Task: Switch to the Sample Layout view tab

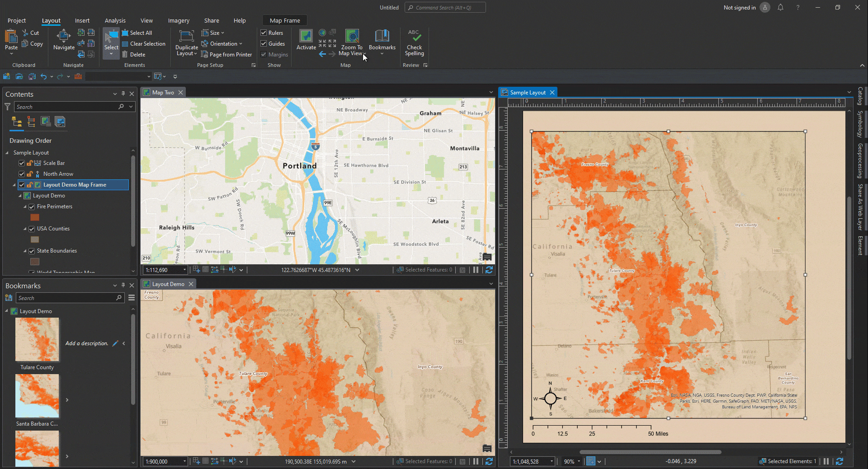Action: [x=528, y=93]
